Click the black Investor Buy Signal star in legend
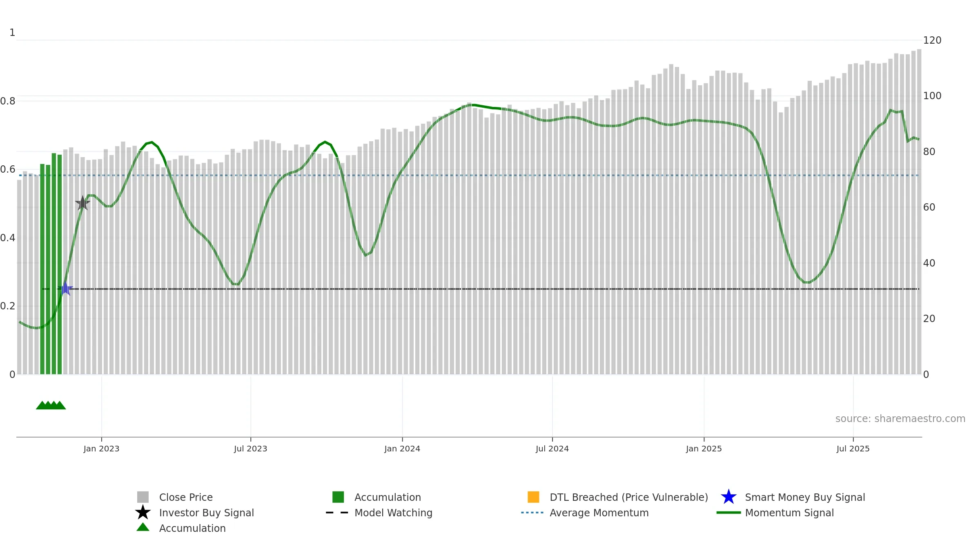Image resolution: width=980 pixels, height=551 pixels. pyautogui.click(x=143, y=513)
